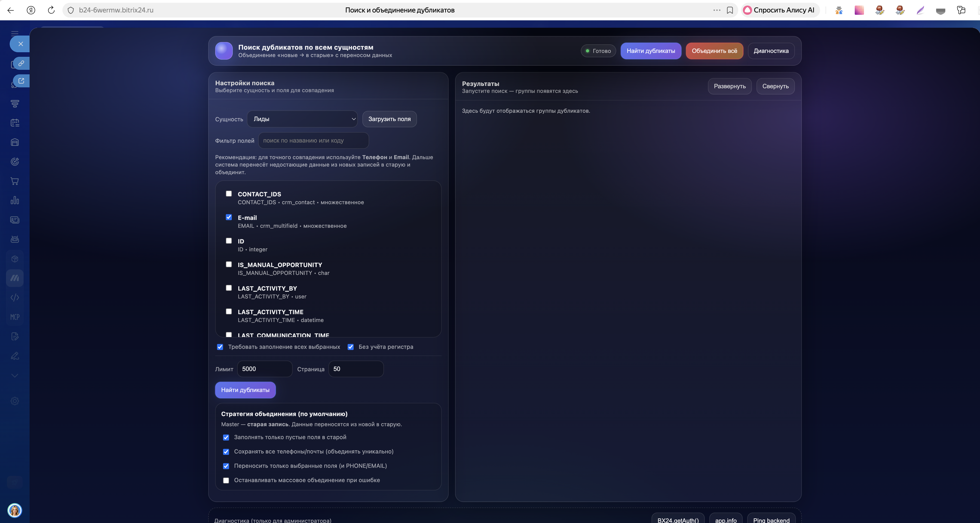Open the shopping cart sidebar icon

click(x=15, y=181)
